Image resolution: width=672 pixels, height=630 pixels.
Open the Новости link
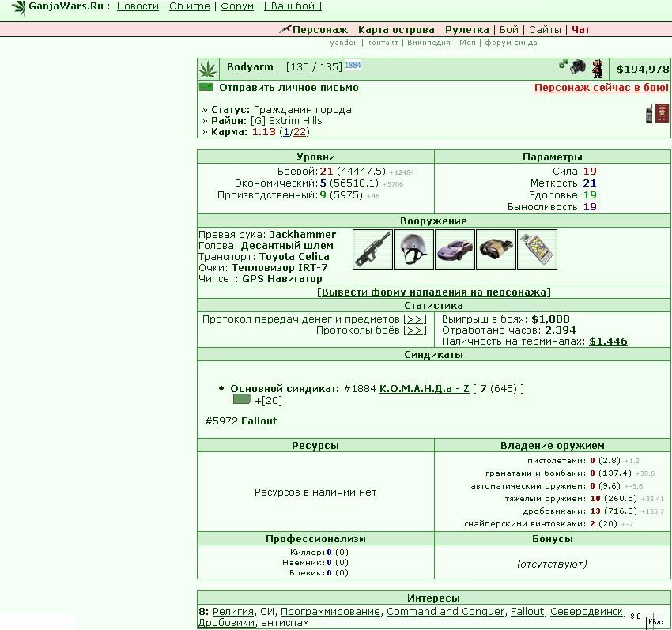(138, 6)
